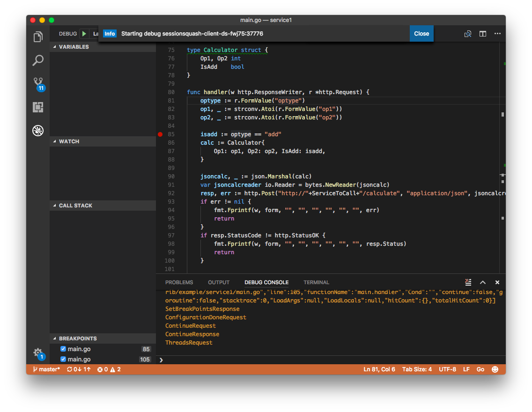This screenshot has width=532, height=412.
Task: Change Tab Size: 4 setting
Action: click(417, 369)
